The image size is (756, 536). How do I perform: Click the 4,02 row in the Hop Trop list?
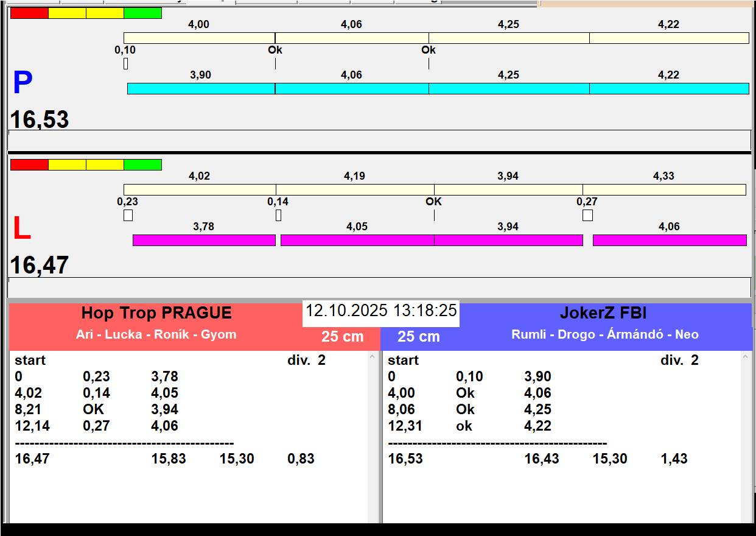97,393
